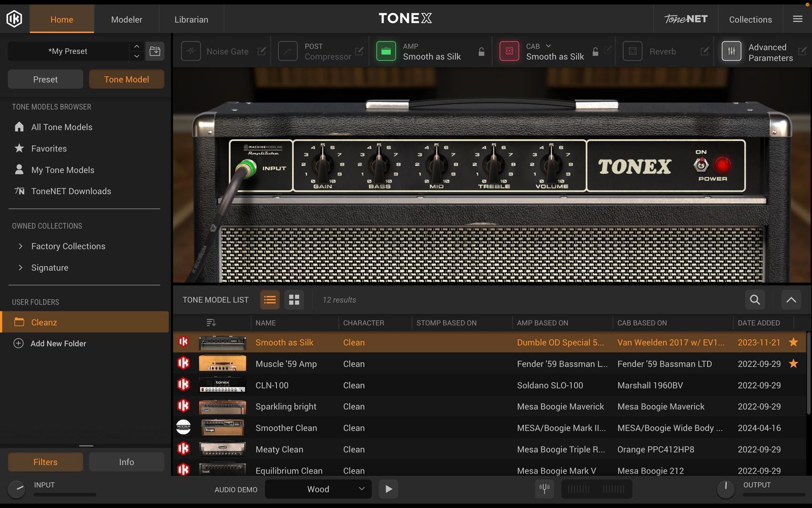The height and width of the screenshot is (508, 812).
Task: Play the audio demo
Action: click(x=389, y=489)
